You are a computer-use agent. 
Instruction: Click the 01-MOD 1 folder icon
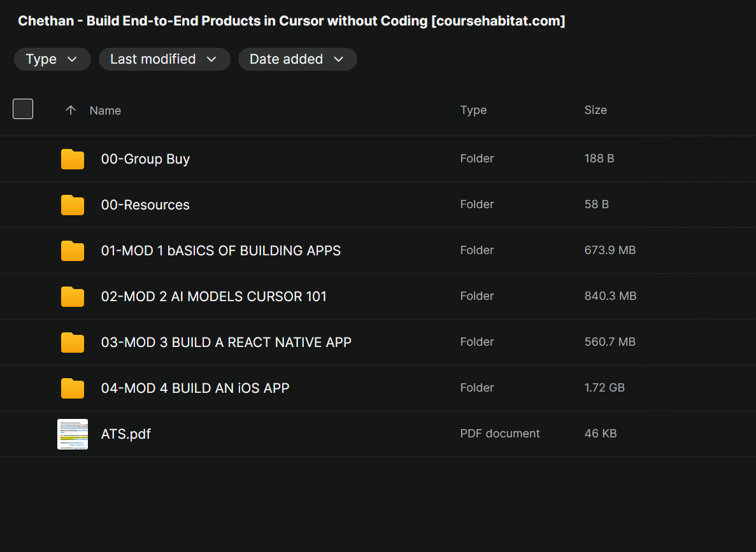tap(73, 251)
